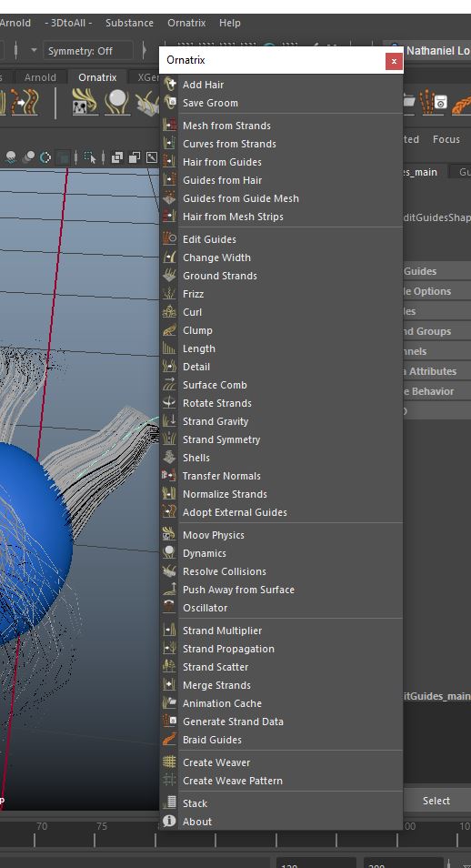The width and height of the screenshot is (471, 868).
Task: Click the sphere dynamics shelf icon
Action: pyautogui.click(x=116, y=103)
